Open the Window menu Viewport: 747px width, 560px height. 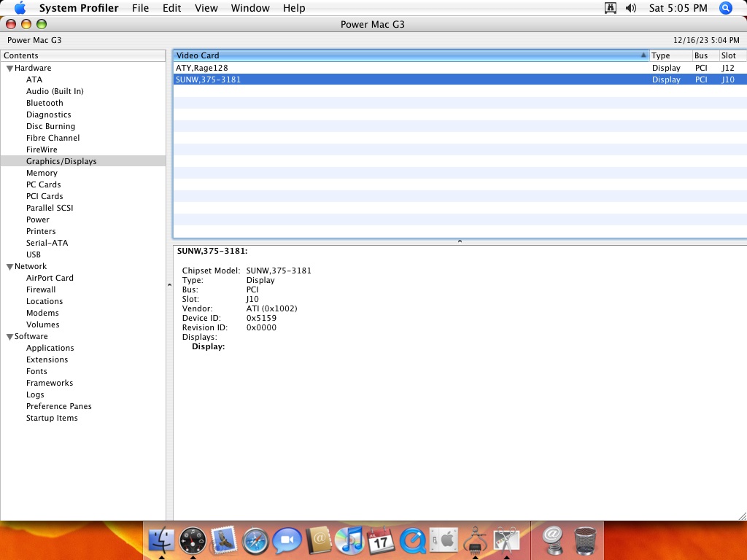click(250, 8)
